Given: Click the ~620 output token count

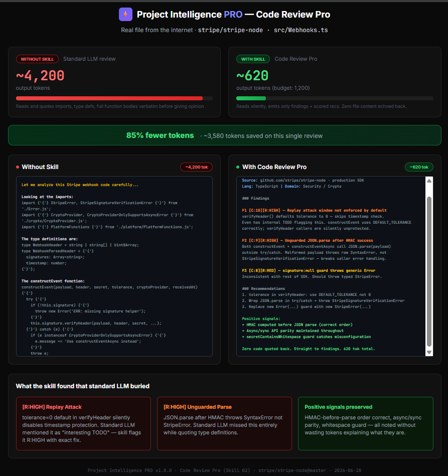Looking at the screenshot, I should (x=252, y=76).
